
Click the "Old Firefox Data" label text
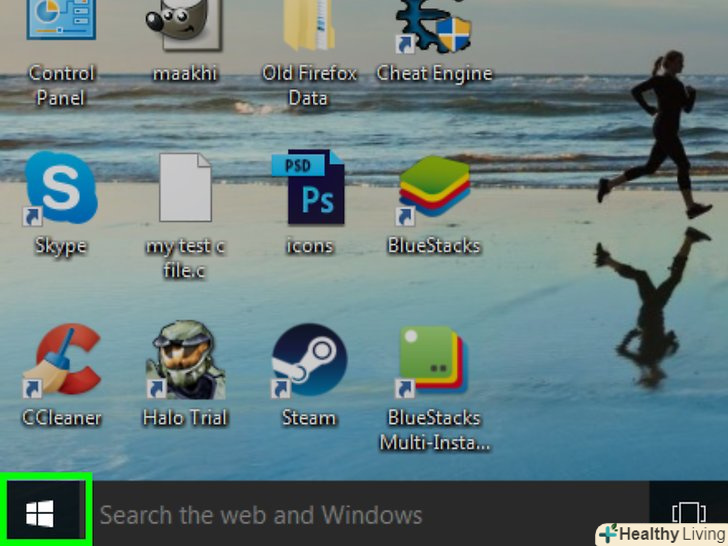[x=309, y=86]
